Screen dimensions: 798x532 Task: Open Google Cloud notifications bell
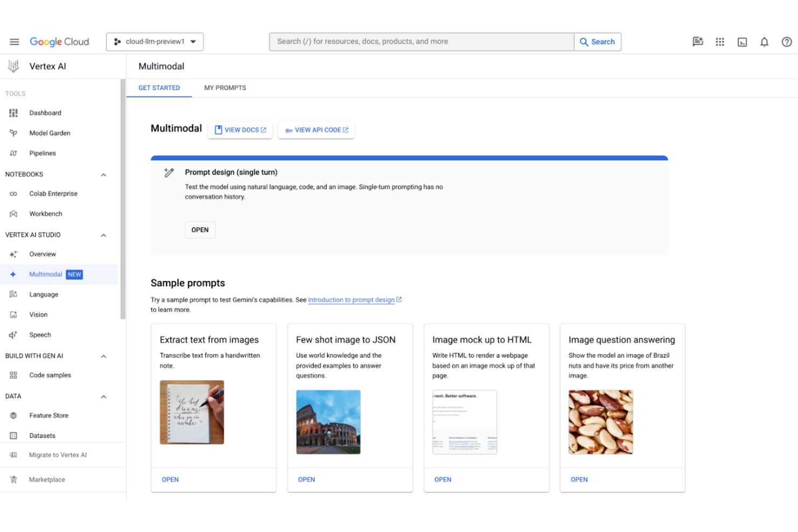(764, 42)
